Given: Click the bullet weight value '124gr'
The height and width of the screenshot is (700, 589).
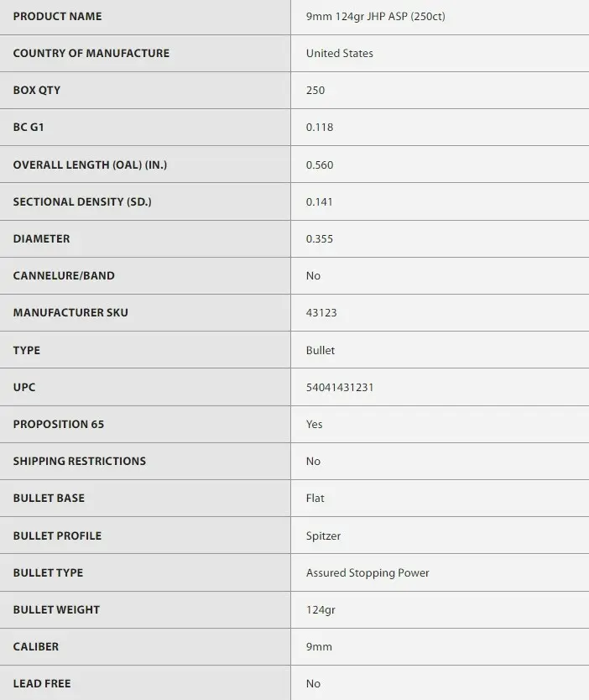Looking at the screenshot, I should pos(321,609).
